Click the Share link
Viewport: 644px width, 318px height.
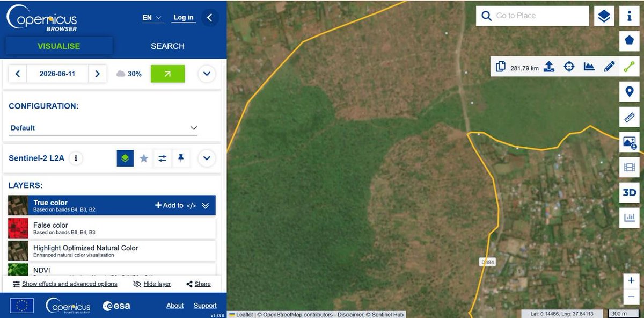[x=199, y=284]
